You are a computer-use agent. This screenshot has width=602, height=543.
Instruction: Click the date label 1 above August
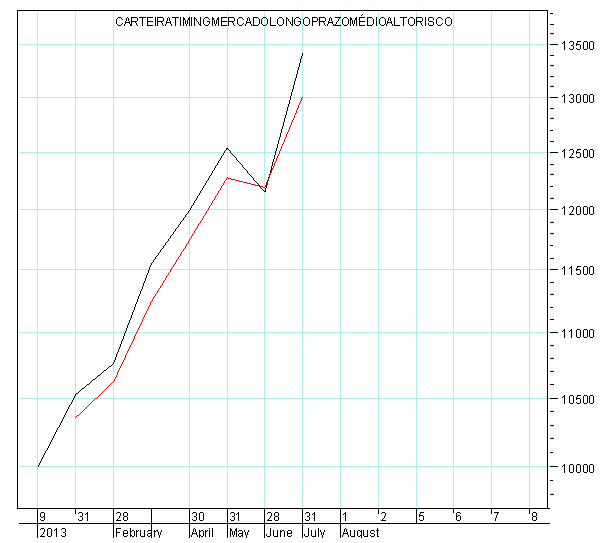point(345,517)
